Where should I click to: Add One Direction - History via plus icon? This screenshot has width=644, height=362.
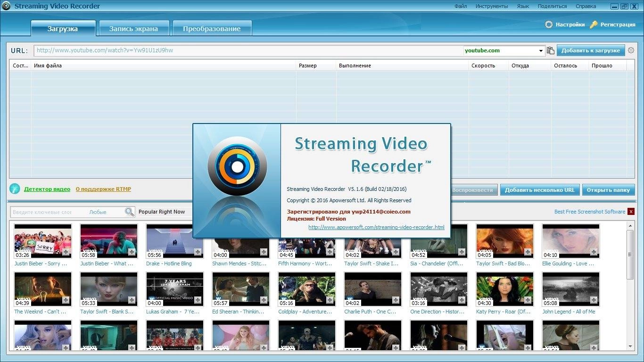pos(462,300)
